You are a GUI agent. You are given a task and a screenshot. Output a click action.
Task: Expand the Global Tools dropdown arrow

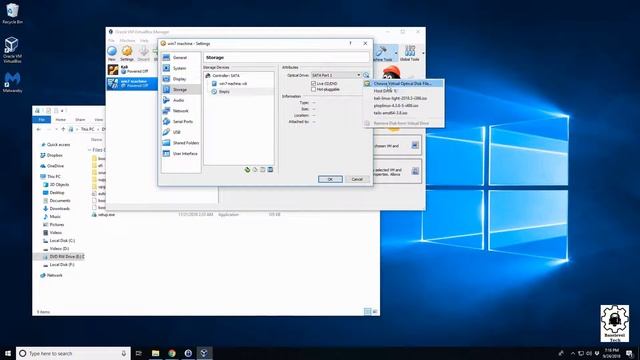tap(423, 53)
